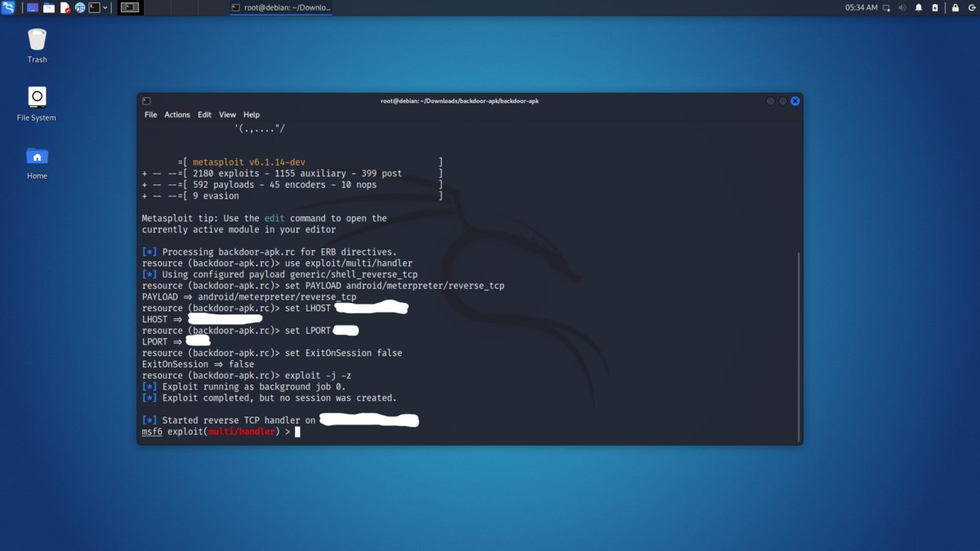Open the Kali applications menu
This screenshot has height=551, width=980.
click(x=8, y=7)
